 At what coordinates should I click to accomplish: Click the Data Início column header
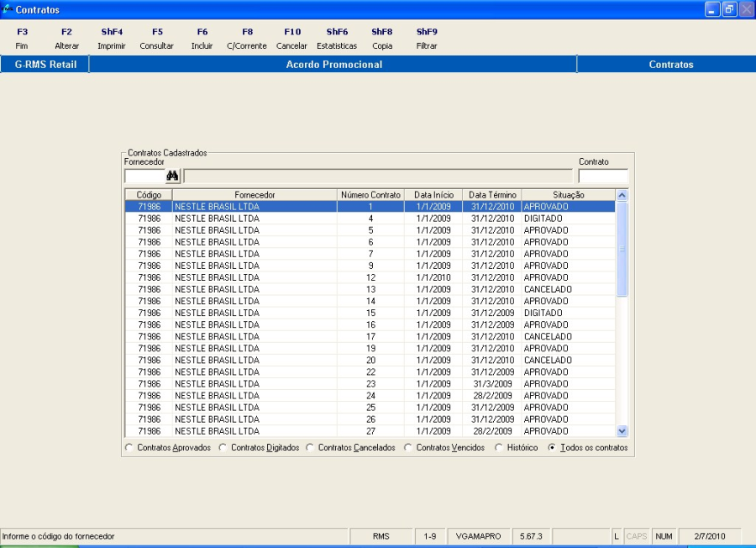click(x=433, y=195)
